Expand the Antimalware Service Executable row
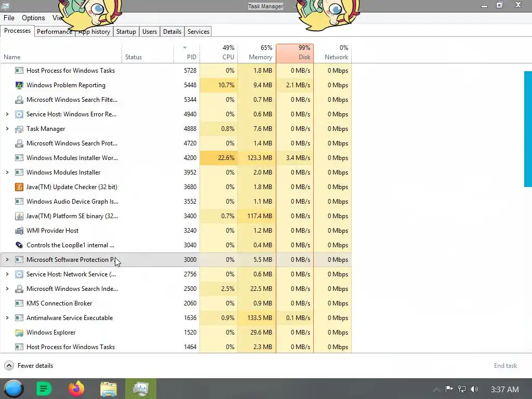This screenshot has height=399, width=532. (7, 318)
